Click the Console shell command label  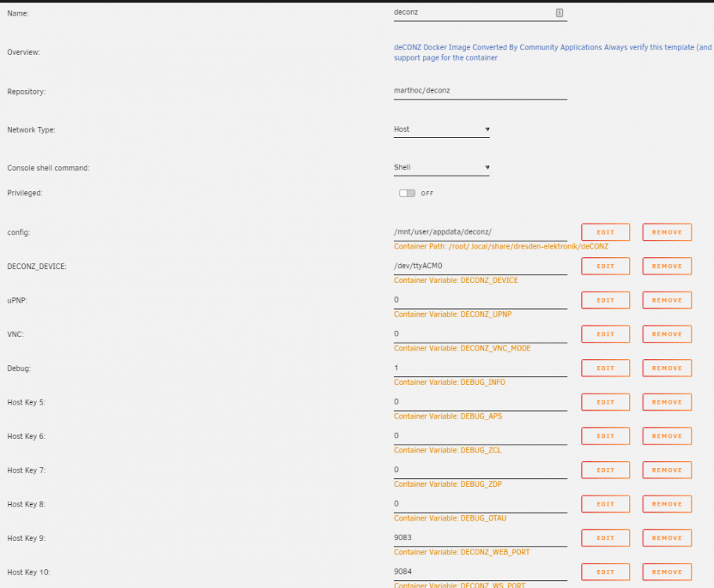click(x=49, y=168)
